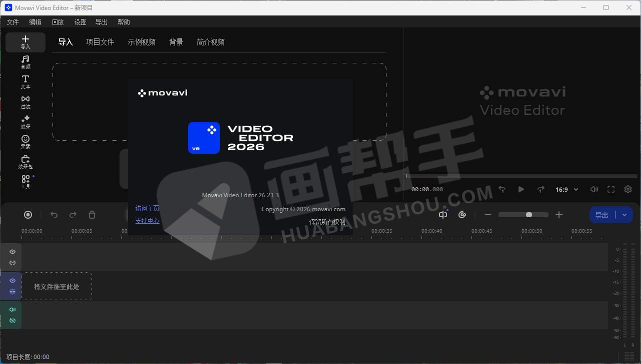Screen dimensions: 641x364
Task: Mute the audio track with speaker icon
Action: pyautogui.click(x=12, y=310)
